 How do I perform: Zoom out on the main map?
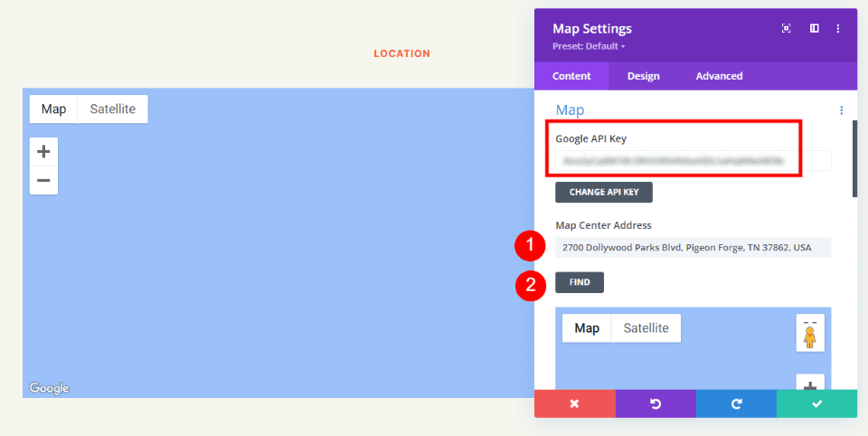pos(43,180)
